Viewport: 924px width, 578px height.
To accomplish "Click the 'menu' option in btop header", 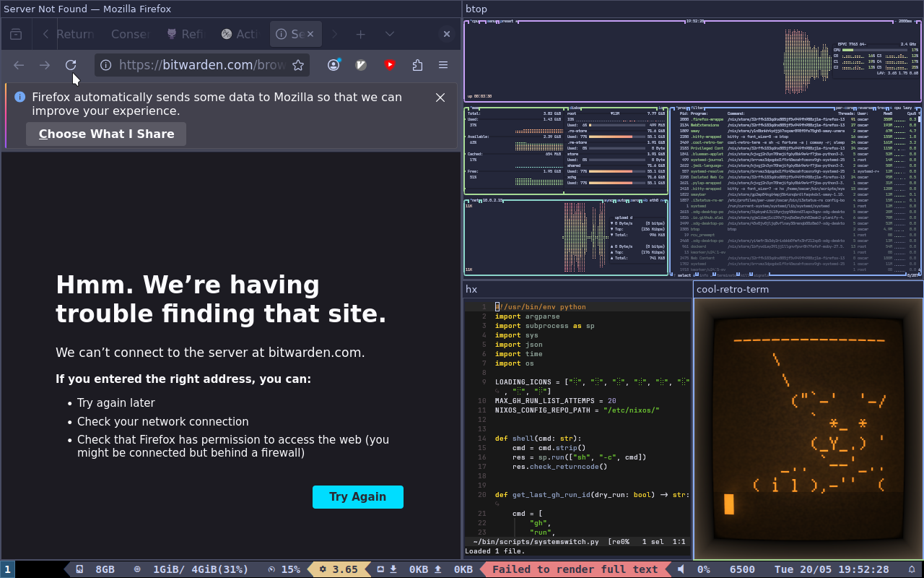I will click(493, 21).
